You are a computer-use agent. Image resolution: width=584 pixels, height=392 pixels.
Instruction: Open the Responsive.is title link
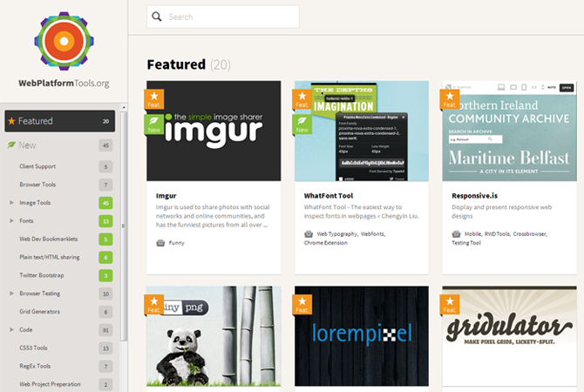474,196
